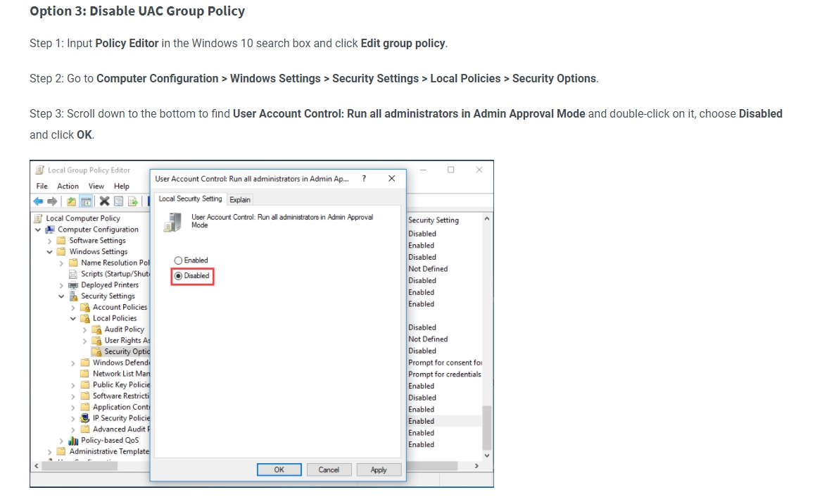Viewport: 815px width, 504px height.
Task: Close the User Account Control dialog
Action: pos(392,179)
